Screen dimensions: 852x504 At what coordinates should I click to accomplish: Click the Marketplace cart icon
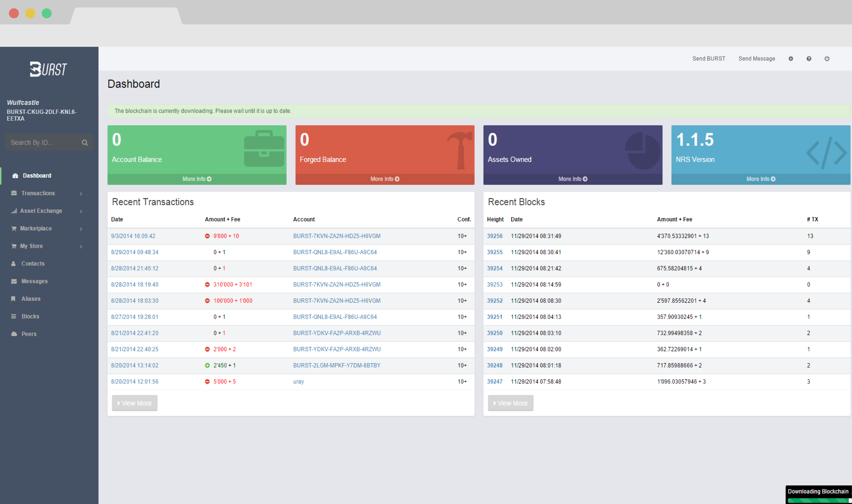[x=14, y=228]
